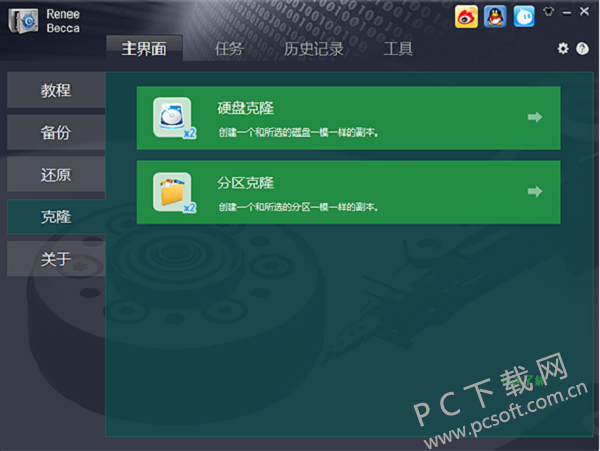The height and width of the screenshot is (451, 600).
Task: Open the skin shirt icon in title bar
Action: click(549, 11)
